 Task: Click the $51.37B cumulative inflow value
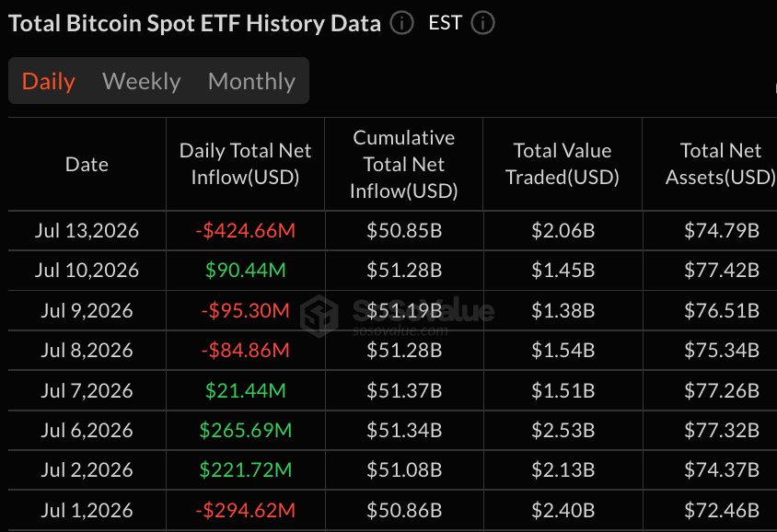404,391
